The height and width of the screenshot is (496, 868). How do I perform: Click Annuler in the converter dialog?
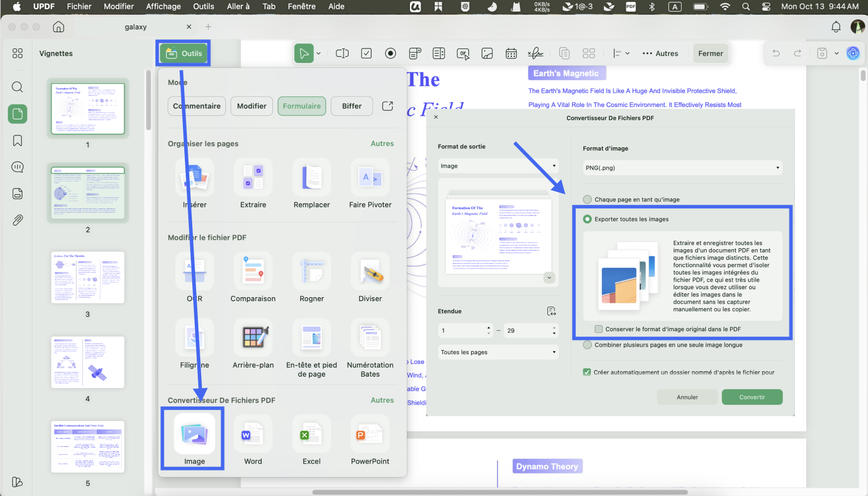click(688, 397)
